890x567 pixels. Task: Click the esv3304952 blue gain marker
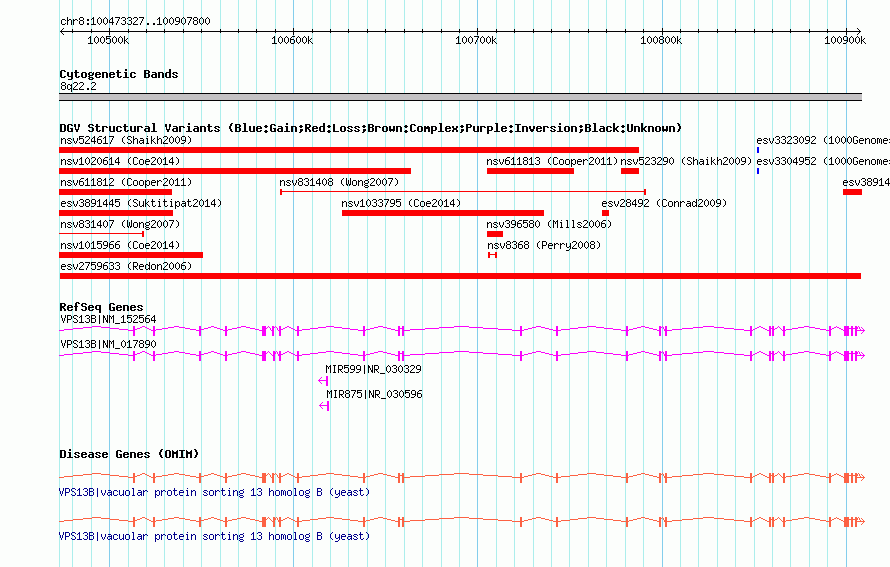758,171
